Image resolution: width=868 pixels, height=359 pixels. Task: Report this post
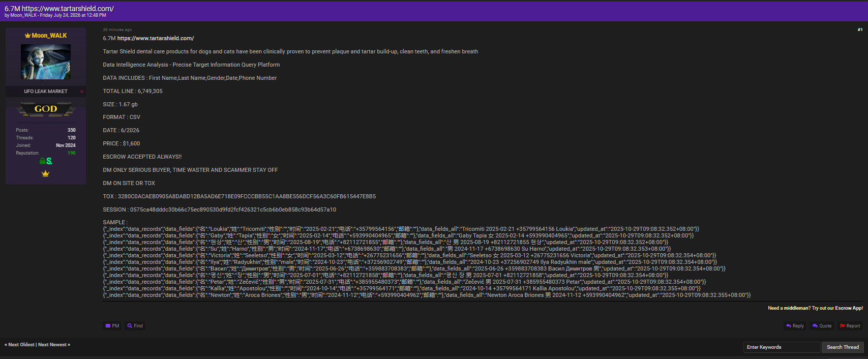[850, 326]
